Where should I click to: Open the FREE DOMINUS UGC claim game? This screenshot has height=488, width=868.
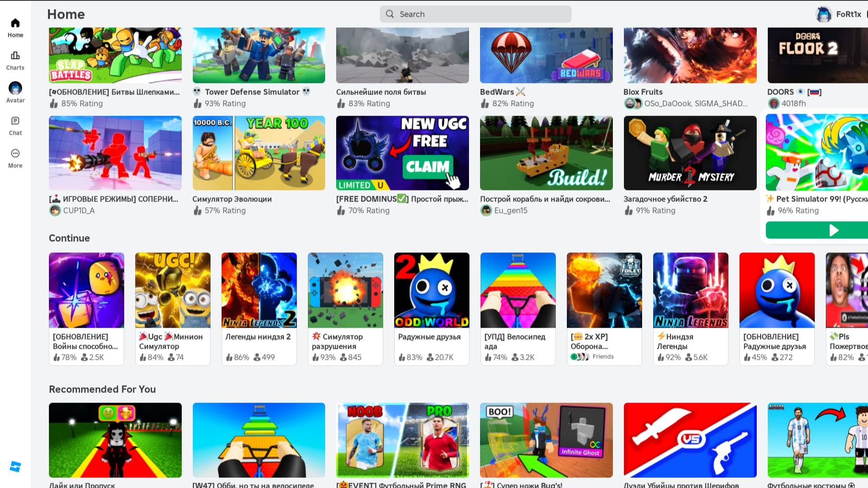(402, 153)
